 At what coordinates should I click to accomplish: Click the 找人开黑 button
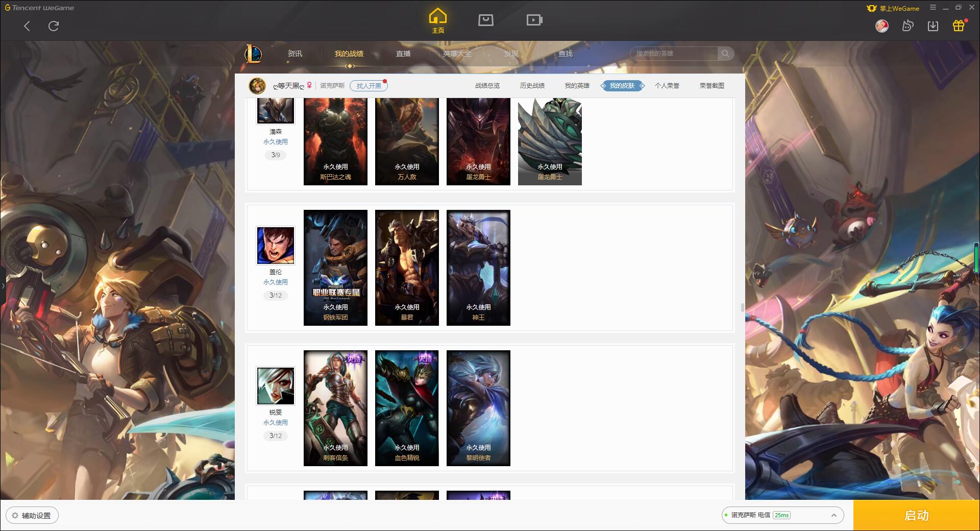(x=369, y=86)
